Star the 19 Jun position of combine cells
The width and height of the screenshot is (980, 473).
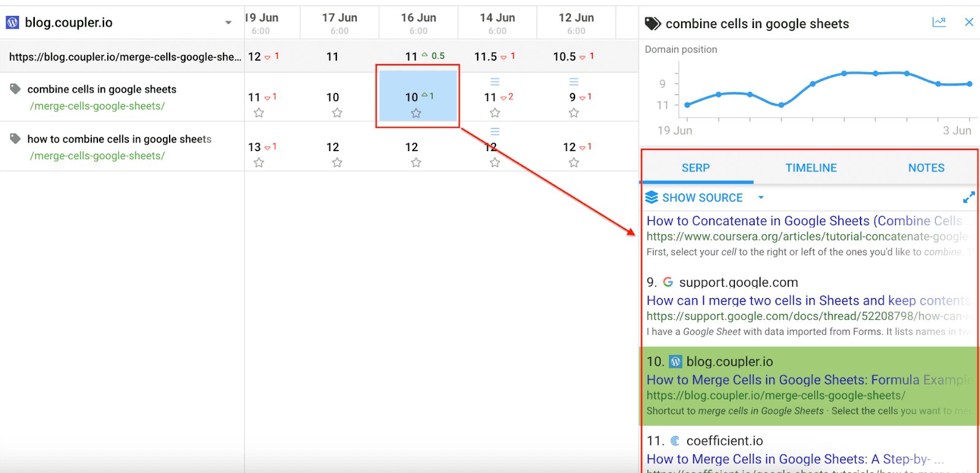tap(259, 113)
